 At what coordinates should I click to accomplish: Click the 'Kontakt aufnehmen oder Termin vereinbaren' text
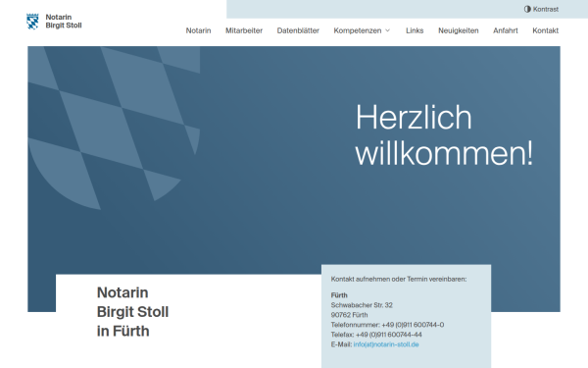click(x=399, y=279)
